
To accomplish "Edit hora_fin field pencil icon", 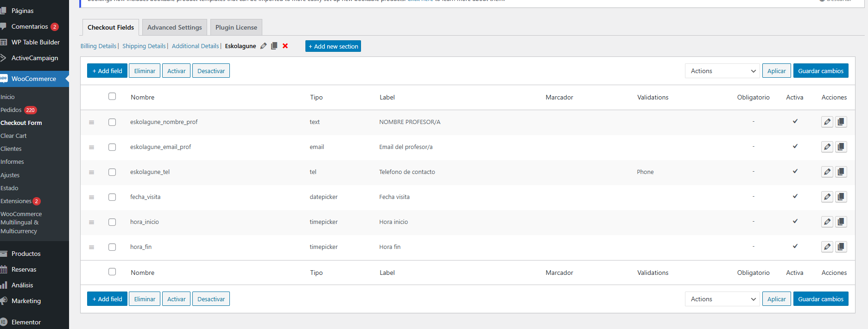I will (827, 247).
